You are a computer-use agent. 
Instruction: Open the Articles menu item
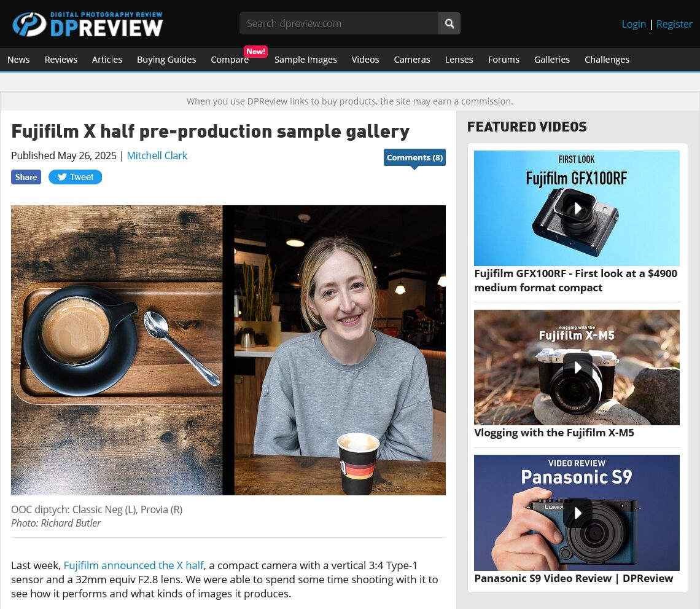[107, 60]
